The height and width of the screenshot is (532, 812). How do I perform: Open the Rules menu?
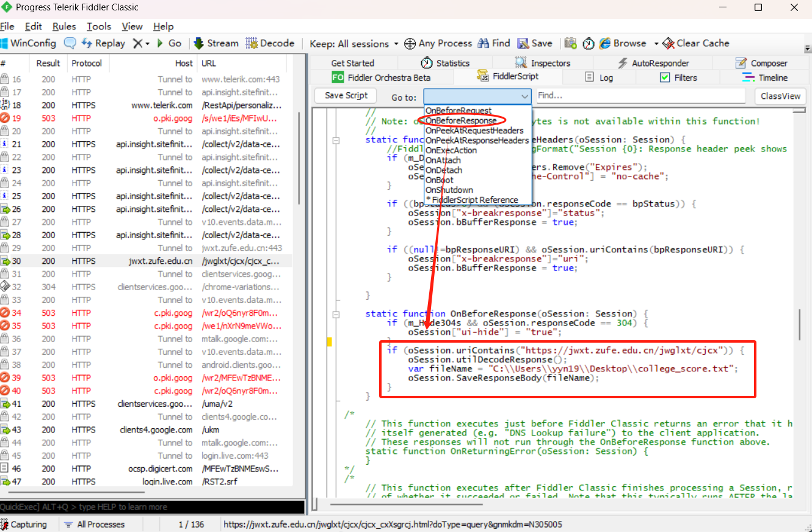tap(64, 26)
